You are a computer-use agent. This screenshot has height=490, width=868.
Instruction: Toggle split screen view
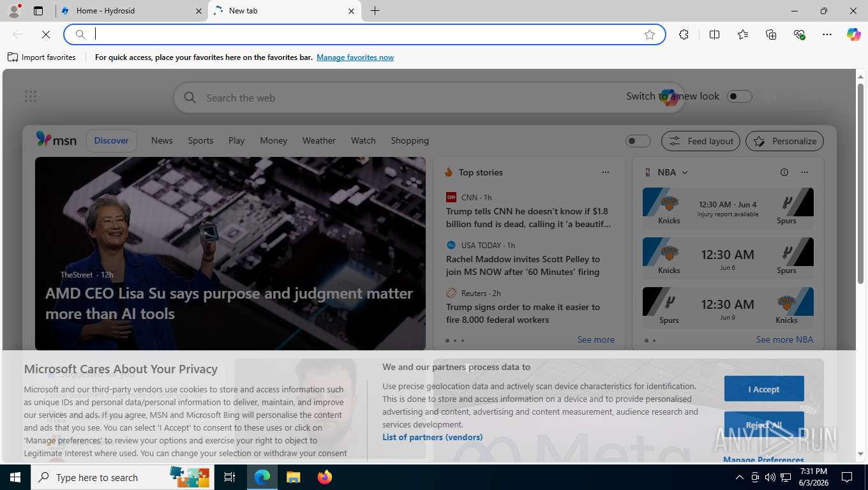pos(715,34)
